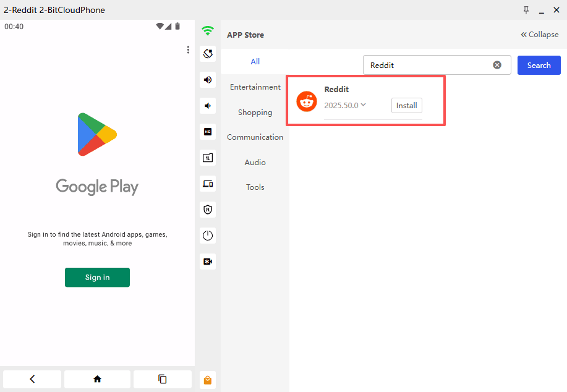Expand the Reddit version 2025.50.0 dropdown
The image size is (567, 392).
click(364, 105)
